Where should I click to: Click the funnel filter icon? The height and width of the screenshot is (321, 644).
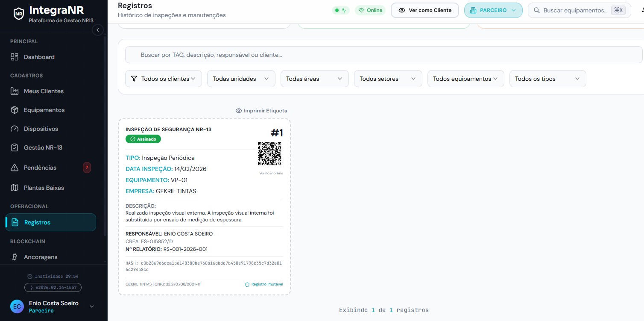[x=134, y=79]
